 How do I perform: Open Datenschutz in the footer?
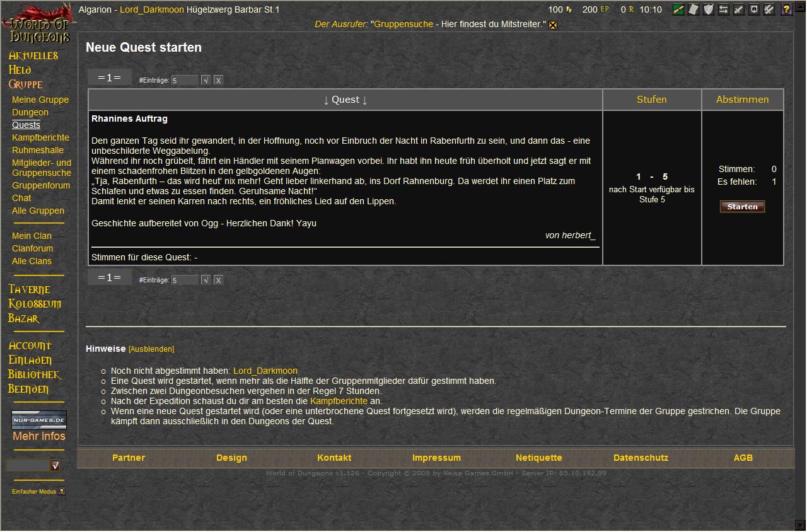(641, 458)
